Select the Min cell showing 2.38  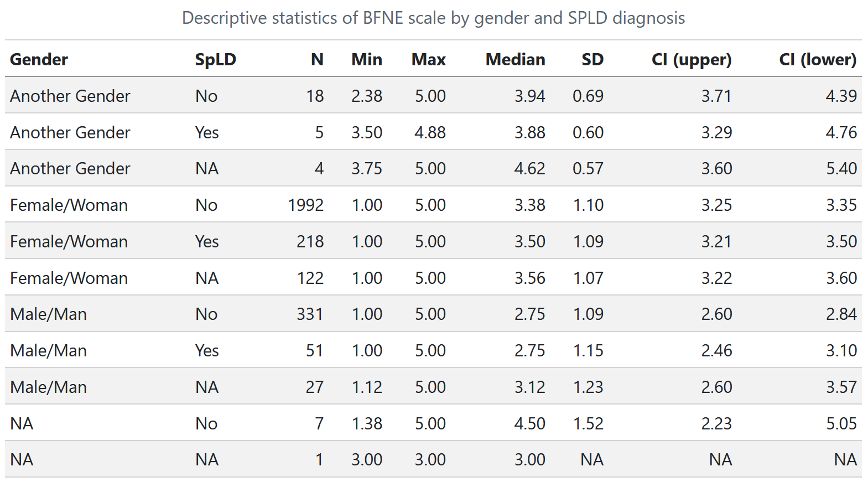(367, 96)
